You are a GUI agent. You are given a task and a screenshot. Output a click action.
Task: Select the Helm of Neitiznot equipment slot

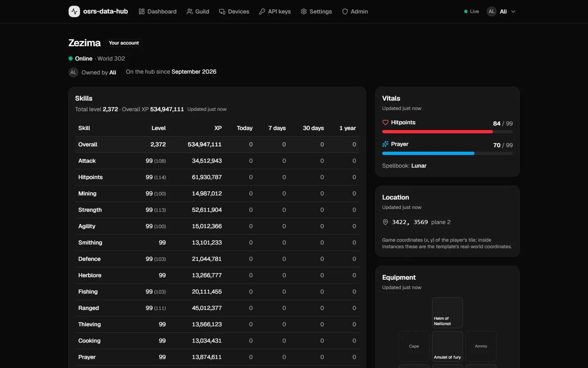tap(448, 313)
